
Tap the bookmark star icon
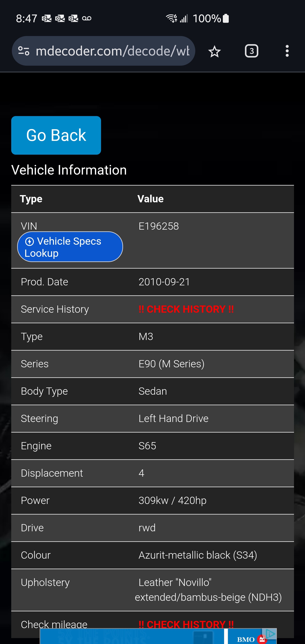214,51
